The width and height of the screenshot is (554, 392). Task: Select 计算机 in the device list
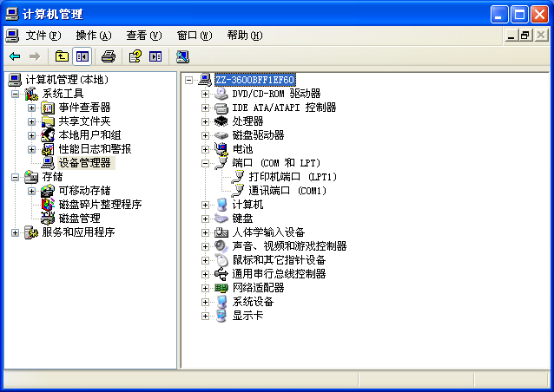coord(247,205)
